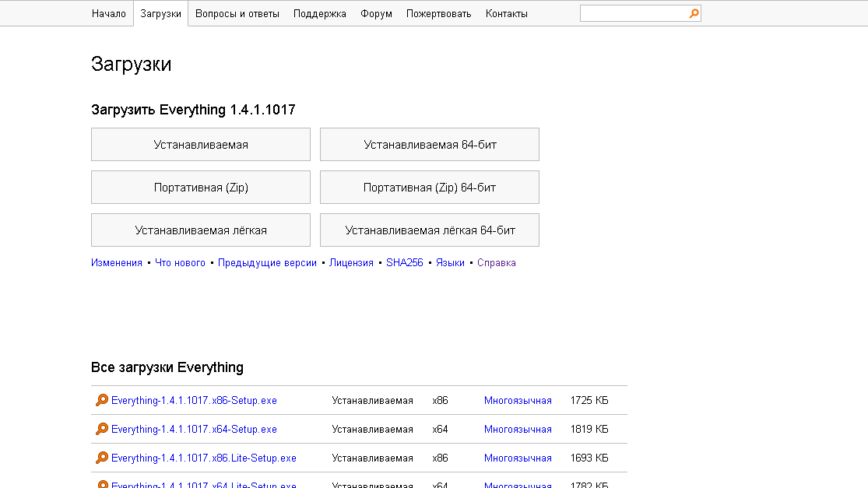This screenshot has width=868, height=488.
Task: Click the Портативная (Zip) 64-бит button
Action: [x=430, y=187]
